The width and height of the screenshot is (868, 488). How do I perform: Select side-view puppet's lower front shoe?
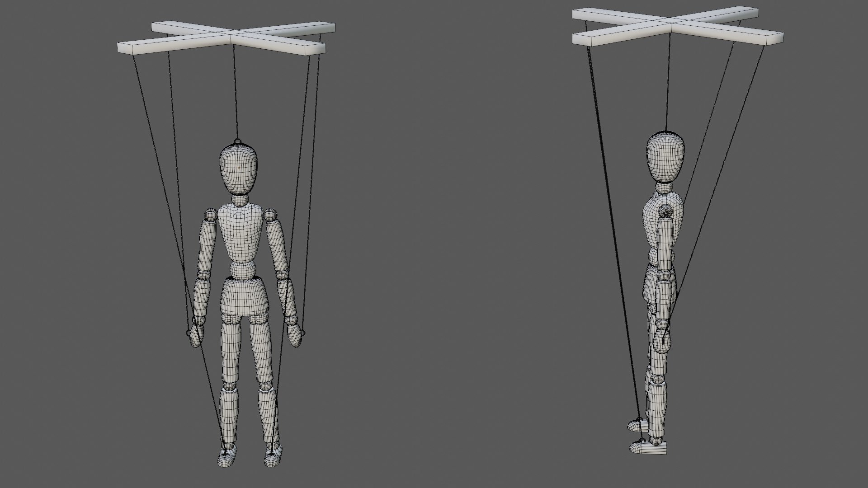649,447
